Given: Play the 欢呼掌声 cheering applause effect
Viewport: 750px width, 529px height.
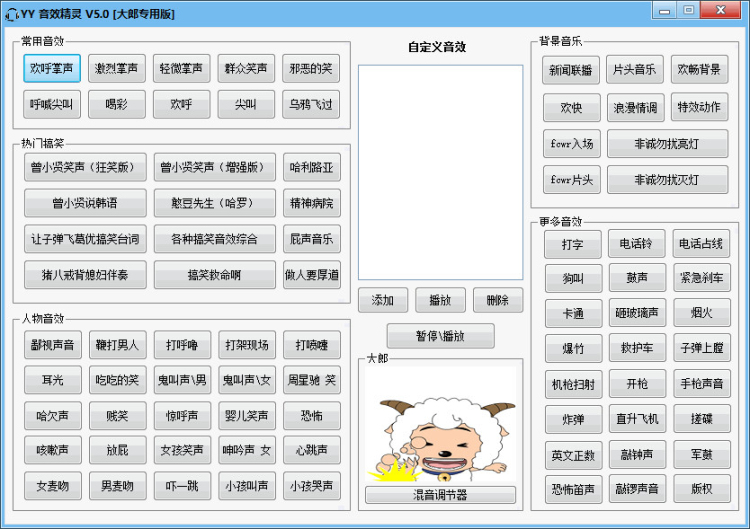Looking at the screenshot, I should (x=52, y=69).
